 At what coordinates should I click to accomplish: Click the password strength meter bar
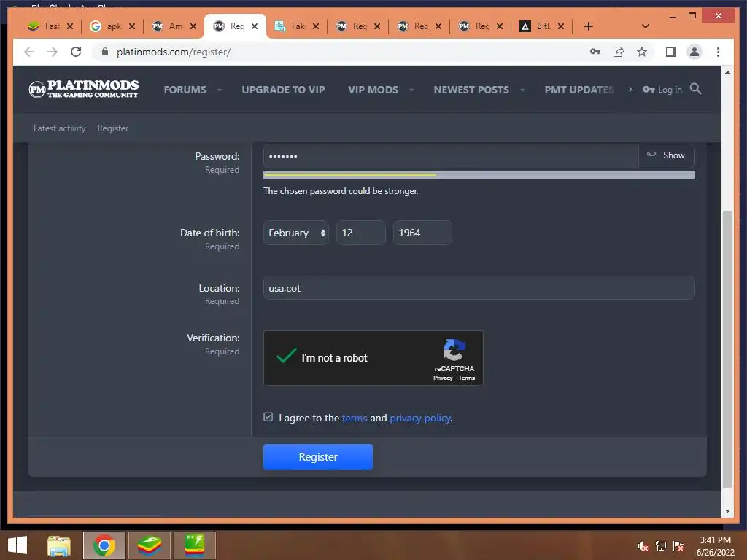(x=479, y=175)
